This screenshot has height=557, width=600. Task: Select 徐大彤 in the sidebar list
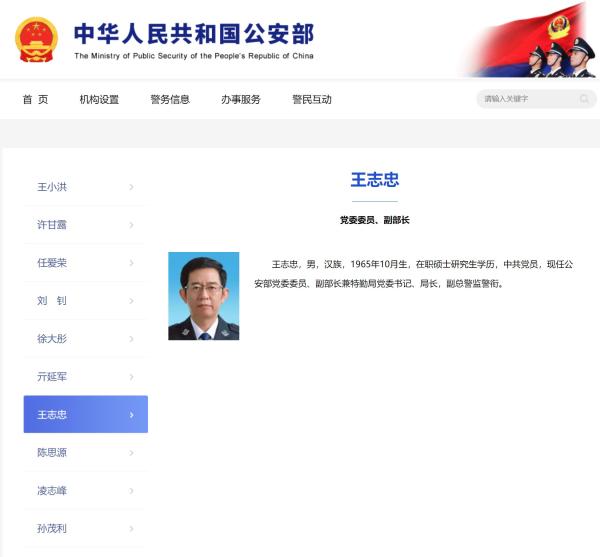pos(86,339)
